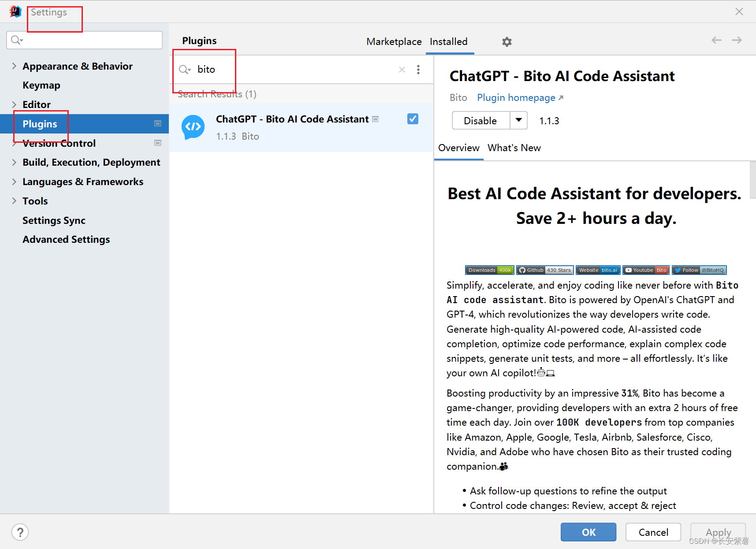This screenshot has height=549, width=756.
Task: Click the Search Results (1) header
Action: [217, 94]
